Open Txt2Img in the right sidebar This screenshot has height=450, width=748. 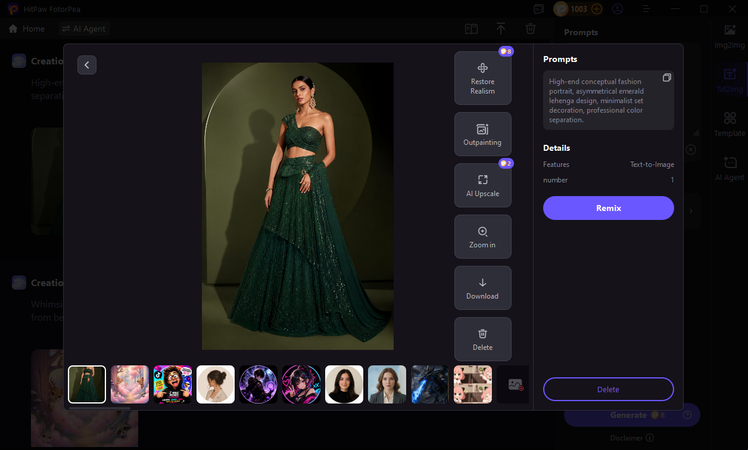(729, 81)
